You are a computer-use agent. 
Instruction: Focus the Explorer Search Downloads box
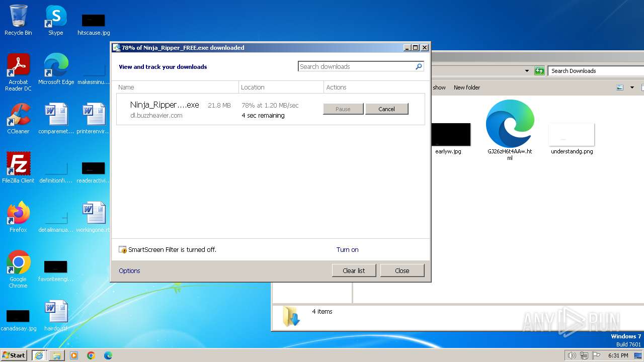(x=596, y=71)
